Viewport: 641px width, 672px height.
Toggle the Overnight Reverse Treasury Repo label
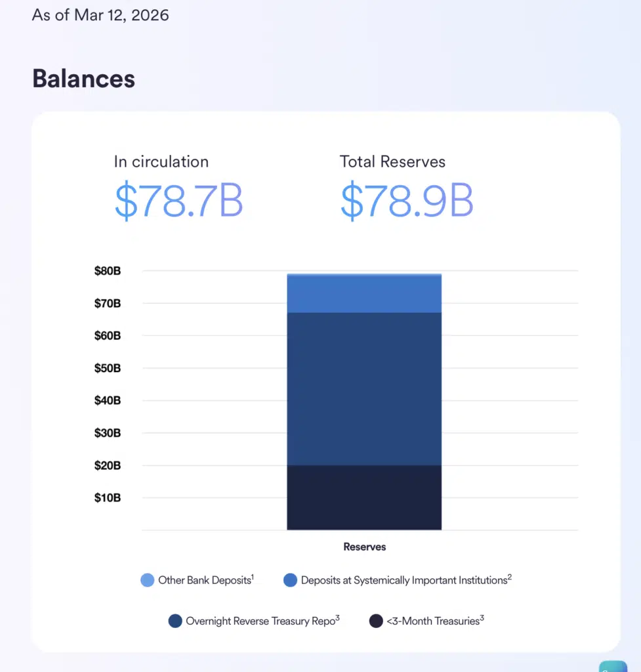[262, 621]
